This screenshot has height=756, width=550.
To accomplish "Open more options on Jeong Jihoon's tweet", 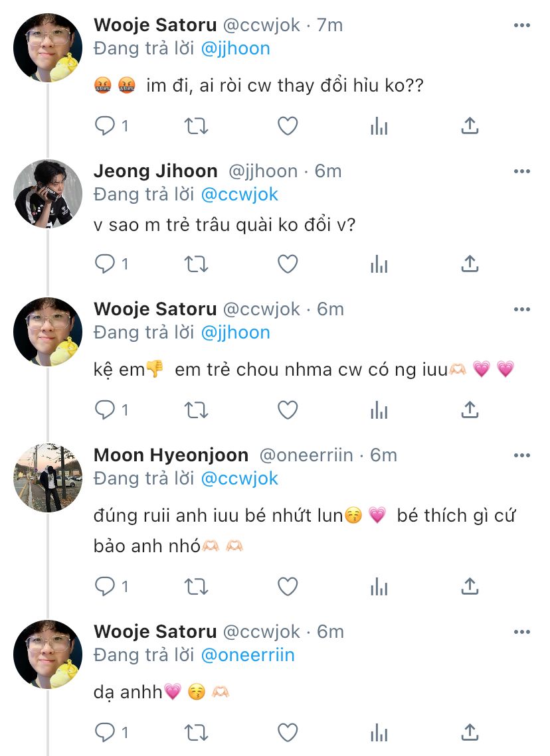I will 522,171.
